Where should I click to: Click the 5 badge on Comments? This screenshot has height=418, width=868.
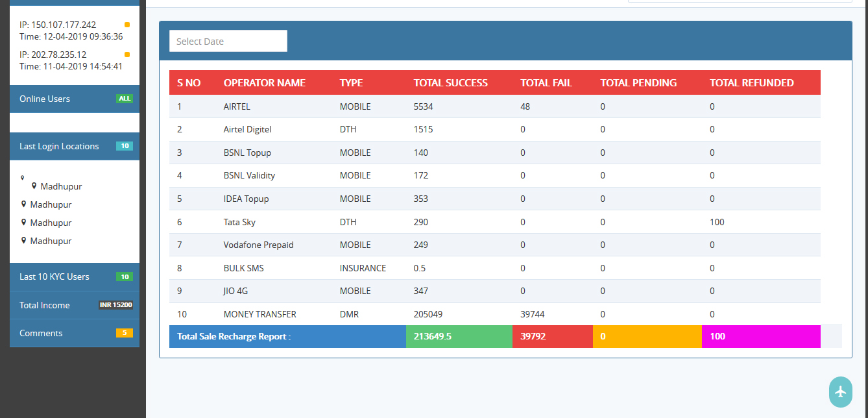125,333
